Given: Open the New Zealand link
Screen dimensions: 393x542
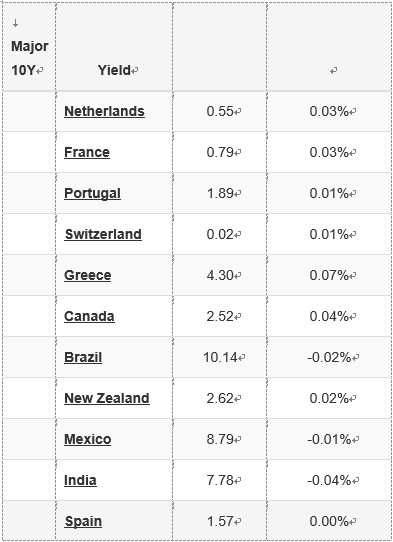Looking at the screenshot, I should coord(107,398).
